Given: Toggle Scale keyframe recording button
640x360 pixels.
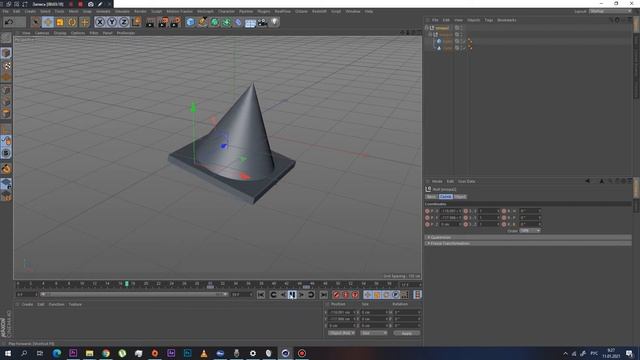Looking at the screenshot, I should click(x=377, y=295).
